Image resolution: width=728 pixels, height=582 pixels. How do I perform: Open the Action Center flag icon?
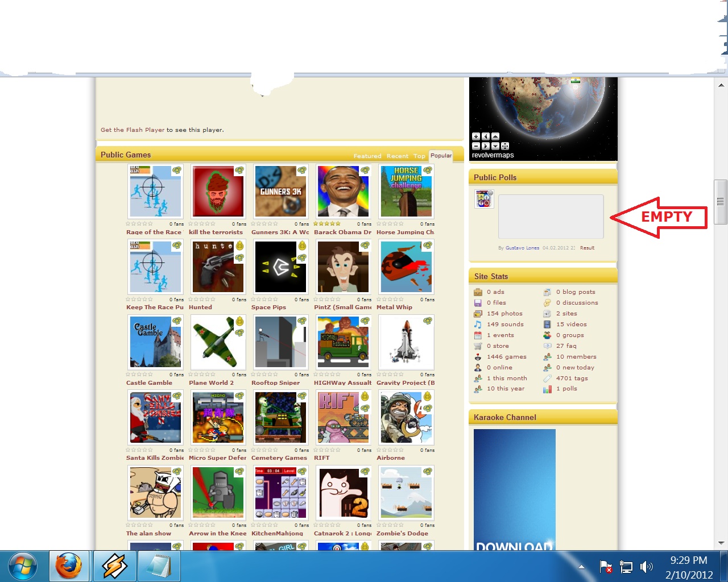coord(606,567)
